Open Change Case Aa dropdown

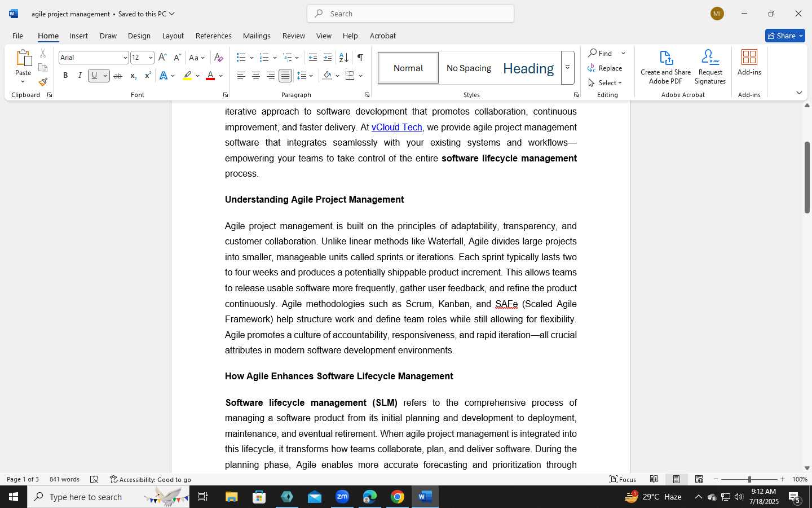tap(197, 58)
